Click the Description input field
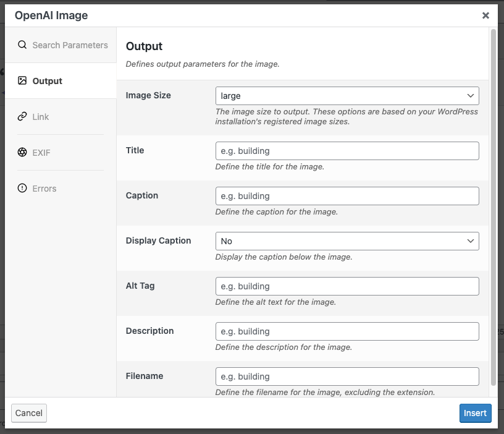The image size is (504, 434). click(346, 331)
